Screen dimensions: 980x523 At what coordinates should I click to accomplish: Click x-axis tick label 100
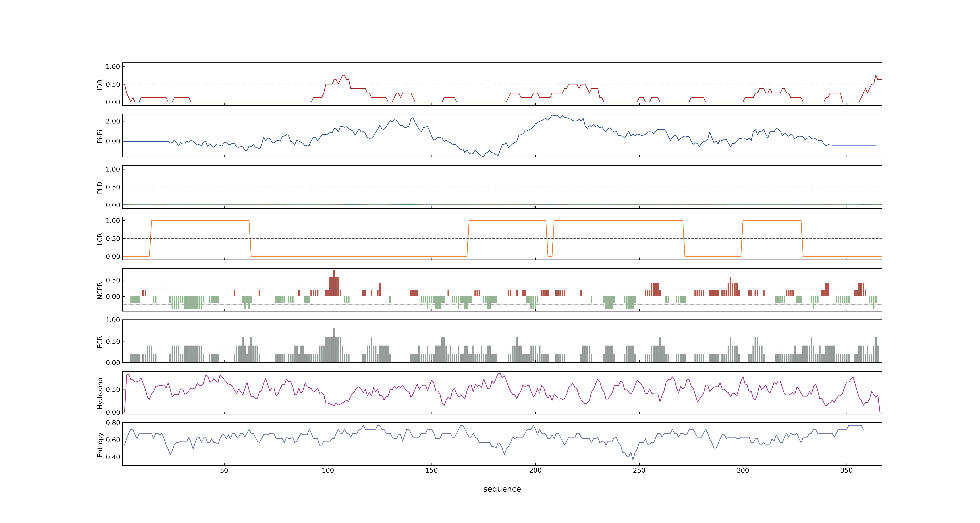pos(328,470)
